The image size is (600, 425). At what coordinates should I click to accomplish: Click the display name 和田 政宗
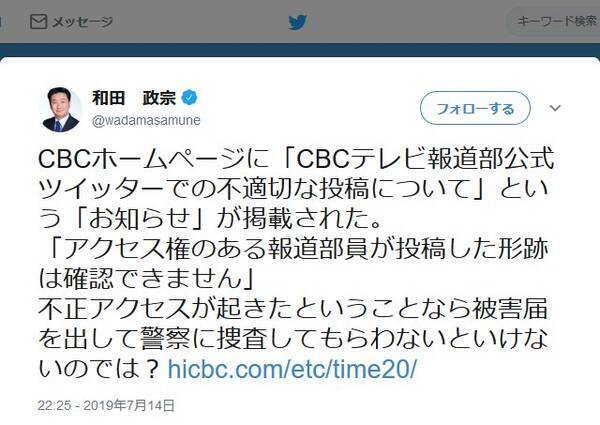(x=134, y=98)
